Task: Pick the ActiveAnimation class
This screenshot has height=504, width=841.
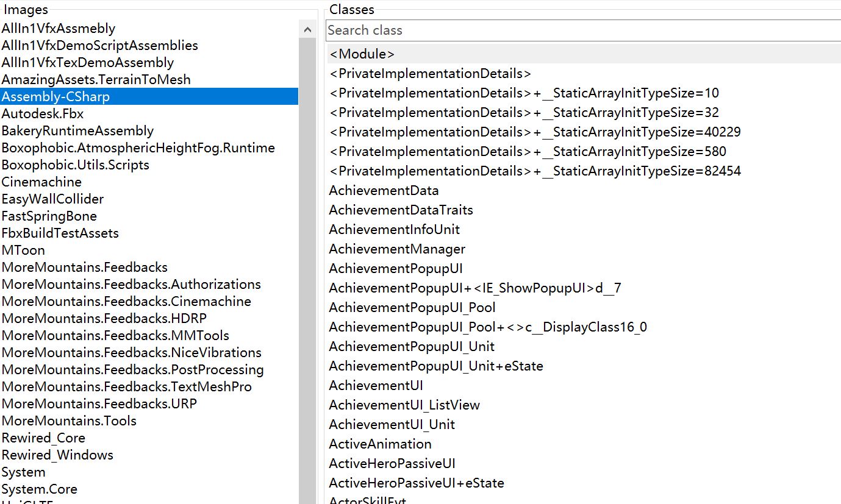Action: click(x=584, y=444)
